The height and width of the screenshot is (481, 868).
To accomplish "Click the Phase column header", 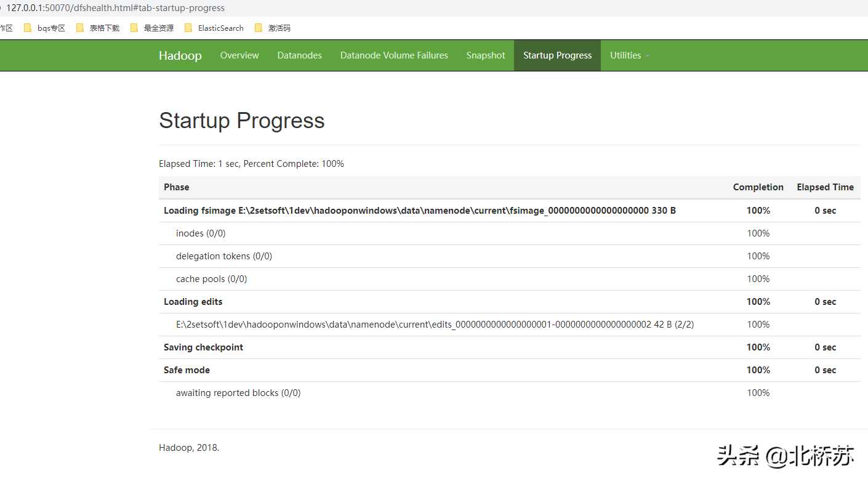I will (177, 187).
